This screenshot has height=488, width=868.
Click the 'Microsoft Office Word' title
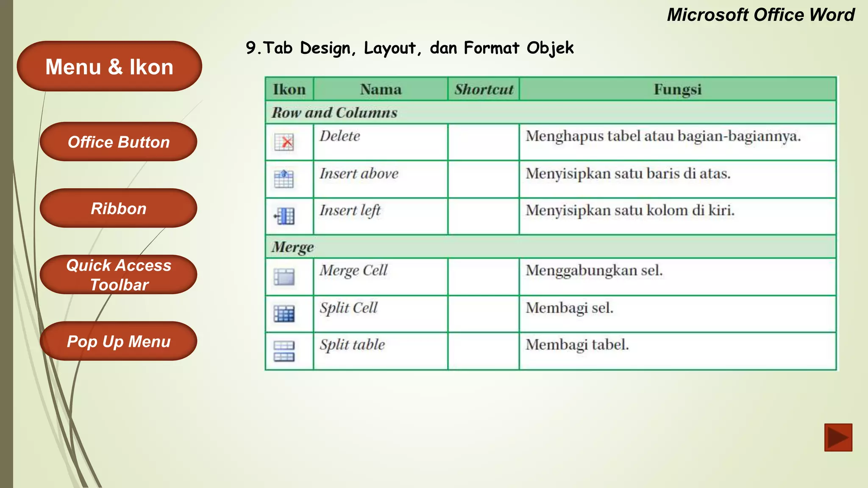761,15
